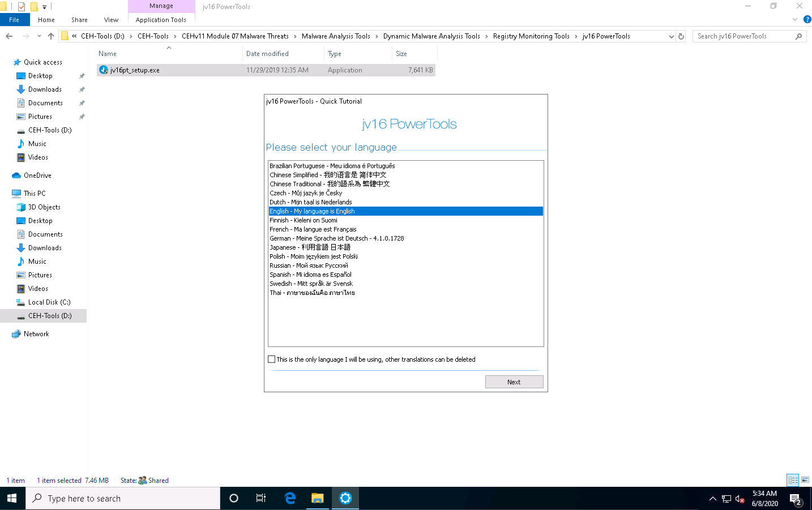This screenshot has height=510, width=812.
Task: Open Explorer Help question mark icon
Action: (807, 19)
